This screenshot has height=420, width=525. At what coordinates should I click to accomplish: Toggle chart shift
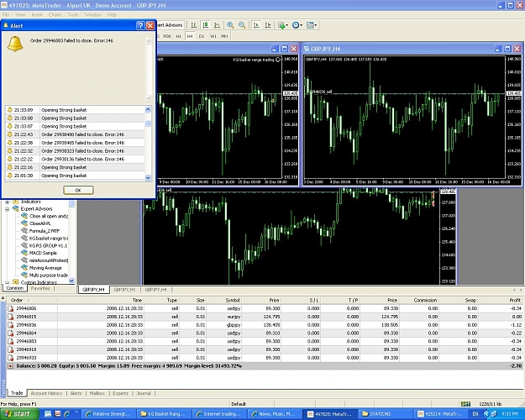pyautogui.click(x=268, y=25)
